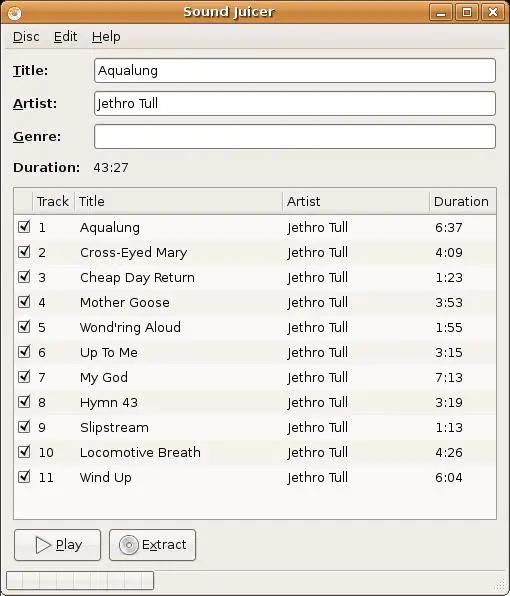Viewport: 510px width, 596px height.
Task: Minimize the Sound Juicer window
Action: [x=441, y=13]
